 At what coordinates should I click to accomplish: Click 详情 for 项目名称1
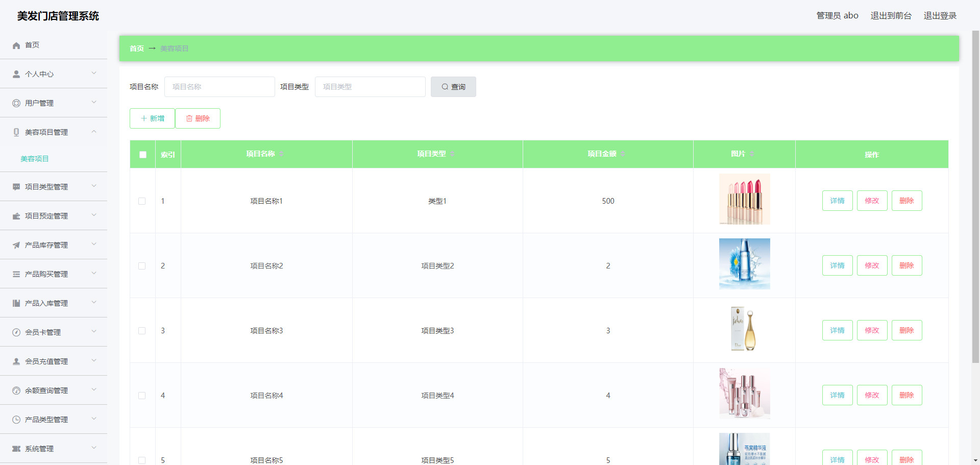point(837,201)
